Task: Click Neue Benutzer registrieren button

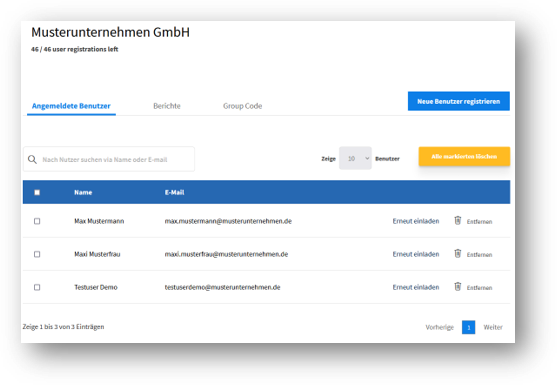Action: click(x=459, y=101)
